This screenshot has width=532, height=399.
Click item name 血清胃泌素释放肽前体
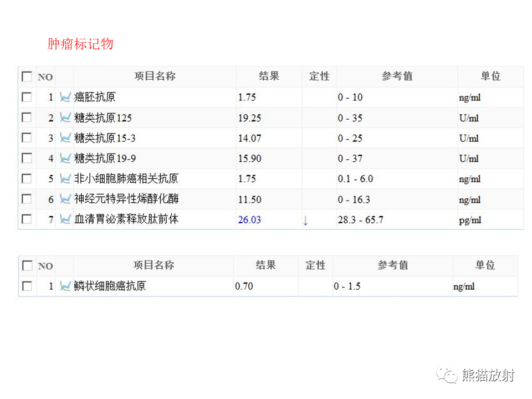pyautogui.click(x=126, y=219)
